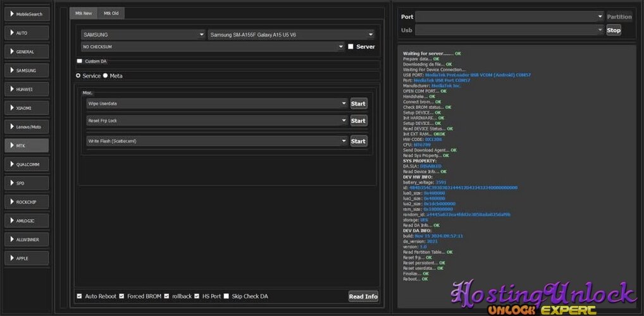Click the 'Read Partition Table... OK' log line
Viewport: 644px width, 316px height.
[x=428, y=252]
